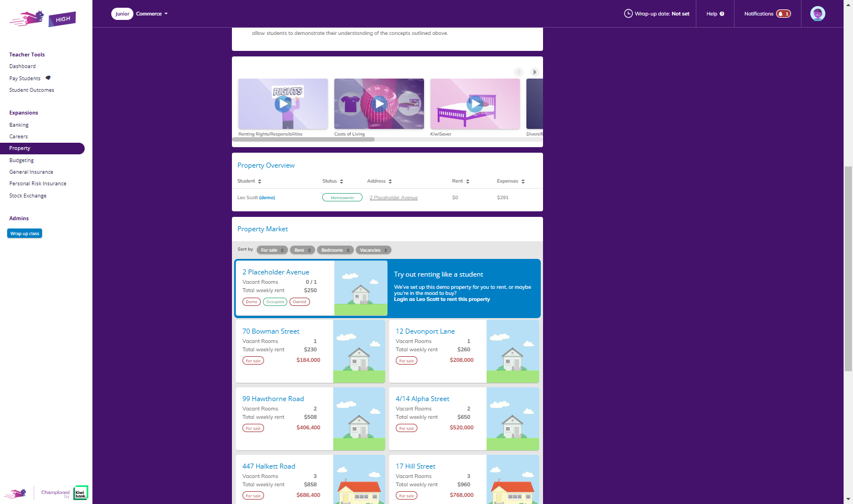
Task: Click the notifications bell badge
Action: (783, 14)
